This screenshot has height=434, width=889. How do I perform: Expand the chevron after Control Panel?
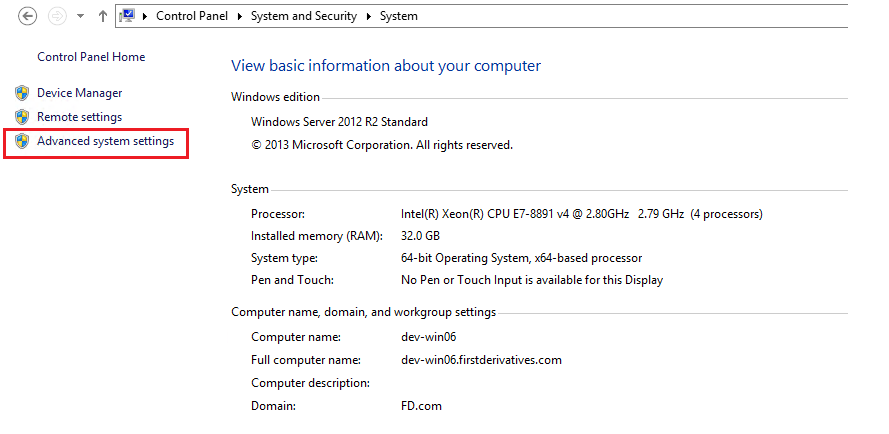point(239,16)
